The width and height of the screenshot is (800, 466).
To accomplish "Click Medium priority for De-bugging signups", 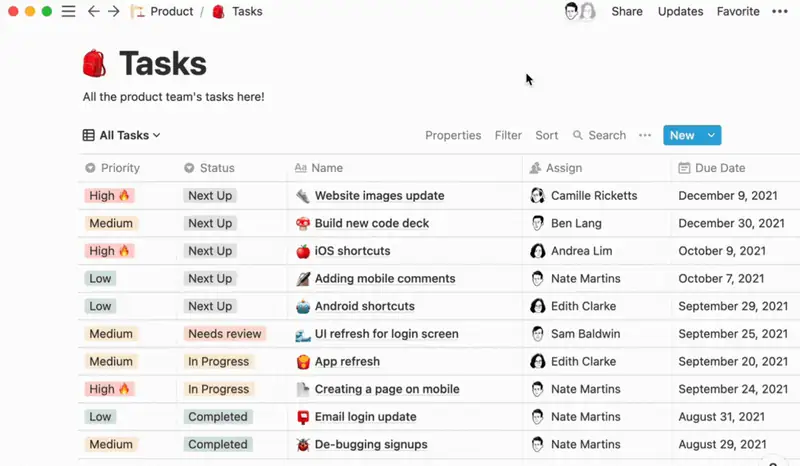I will (111, 444).
